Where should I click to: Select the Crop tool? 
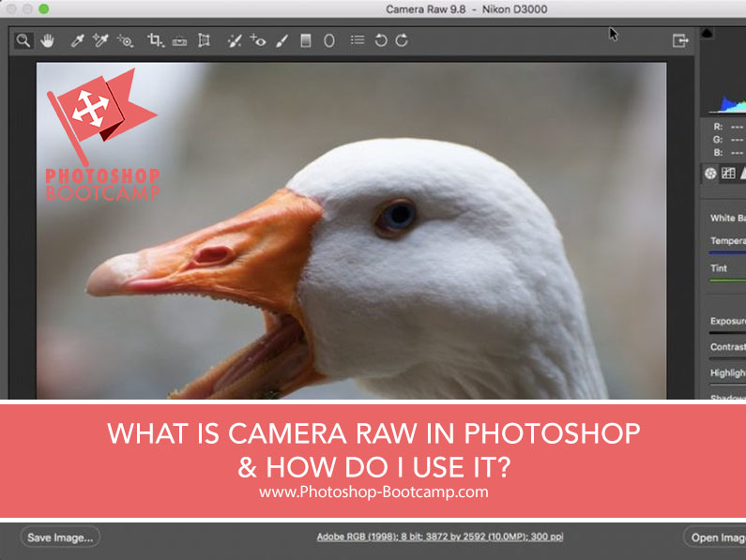point(155,40)
